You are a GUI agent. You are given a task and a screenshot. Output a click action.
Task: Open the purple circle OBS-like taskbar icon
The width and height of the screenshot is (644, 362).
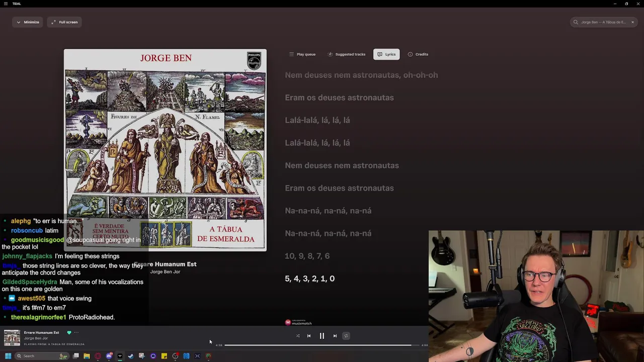[x=153, y=356]
